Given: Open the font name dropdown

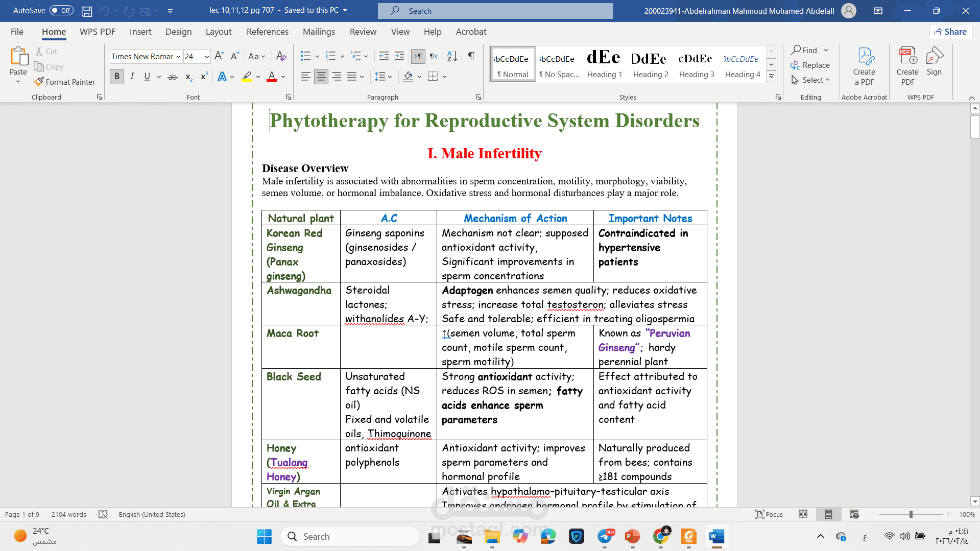Looking at the screenshot, I should click(178, 57).
